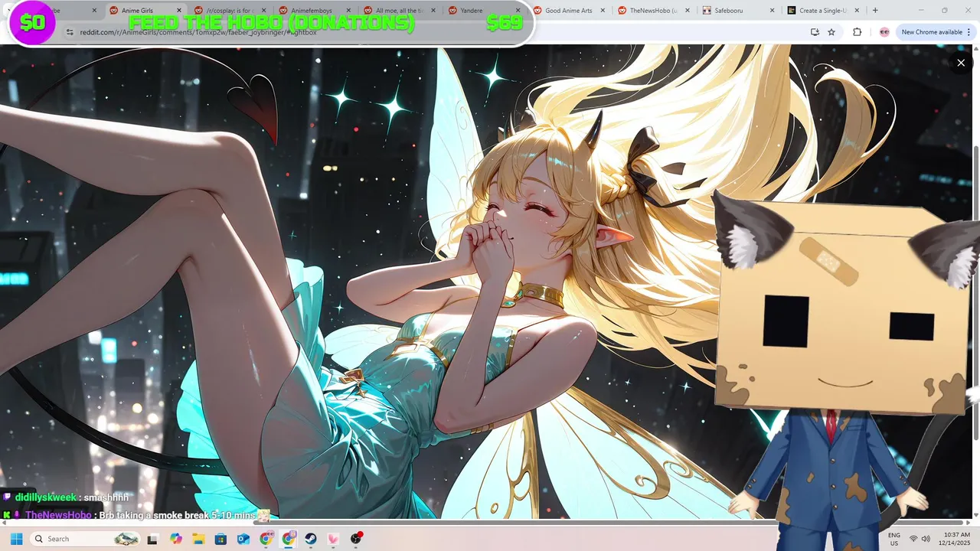Click the install app icon in address bar

click(815, 32)
